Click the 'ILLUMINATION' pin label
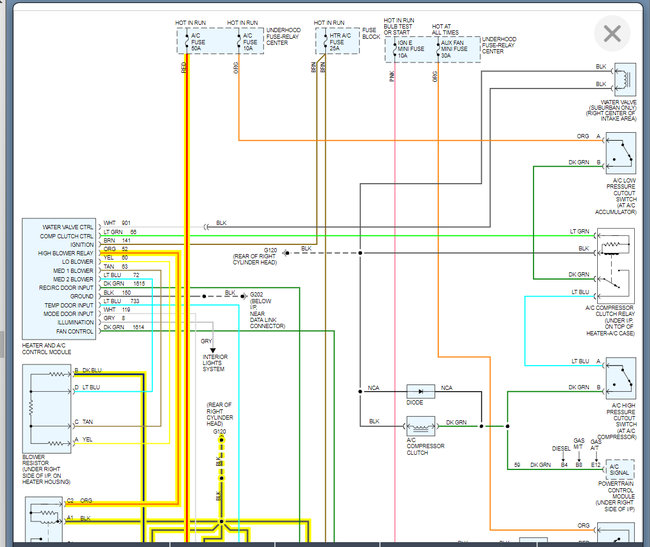The image size is (650, 547). click(x=75, y=322)
